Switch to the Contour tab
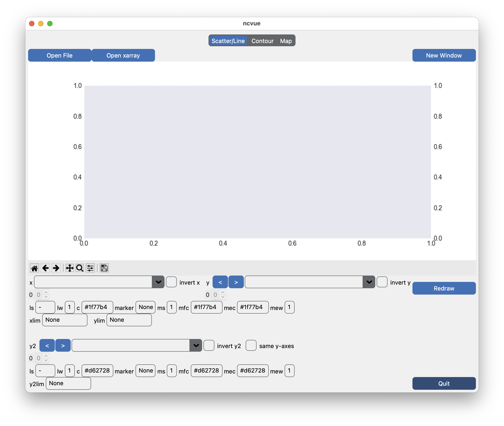This screenshot has width=504, height=426. tap(262, 41)
